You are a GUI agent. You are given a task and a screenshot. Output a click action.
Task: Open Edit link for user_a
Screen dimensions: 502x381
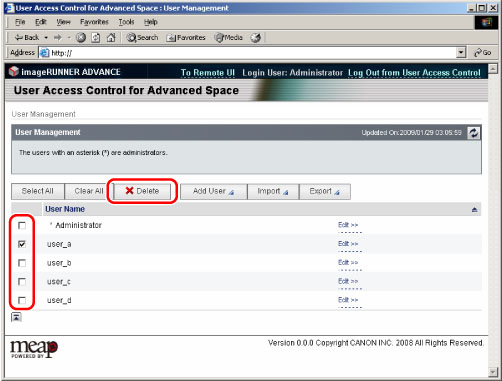point(348,244)
